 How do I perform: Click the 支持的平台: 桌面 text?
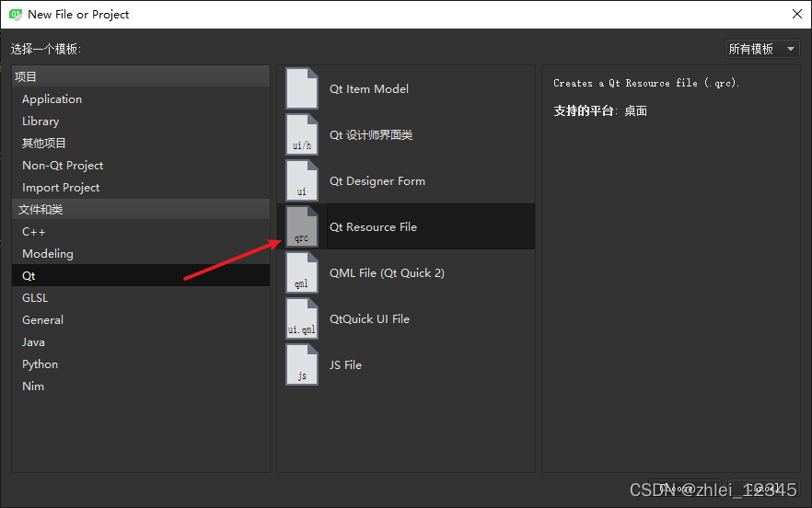600,110
